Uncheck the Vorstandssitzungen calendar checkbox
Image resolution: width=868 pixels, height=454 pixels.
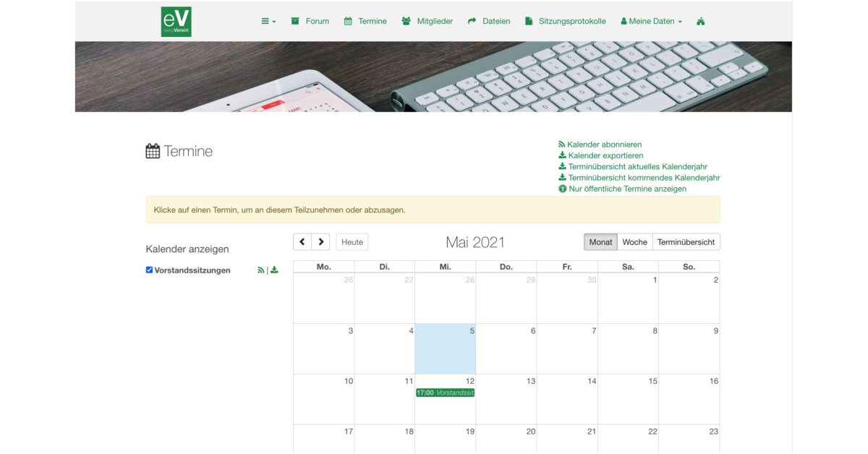click(149, 270)
